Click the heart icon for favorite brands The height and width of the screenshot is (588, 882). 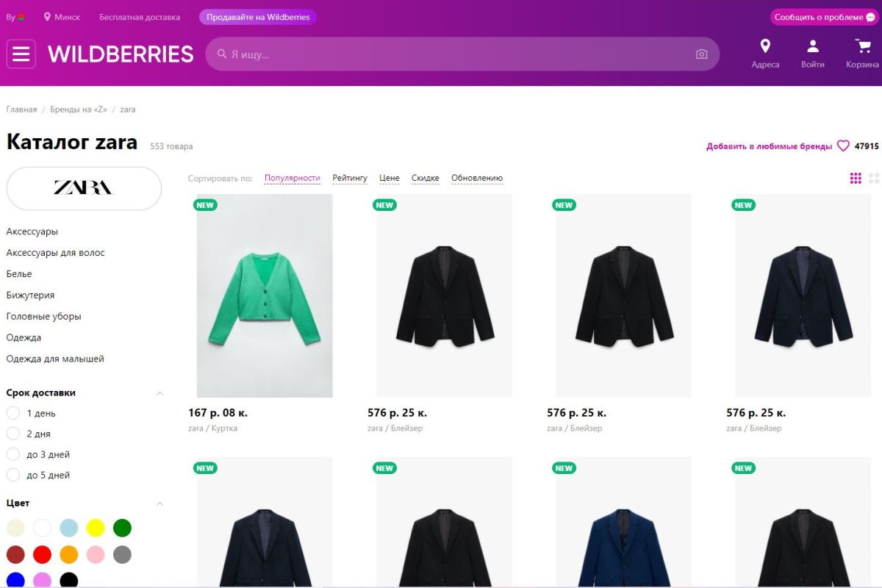click(x=843, y=146)
